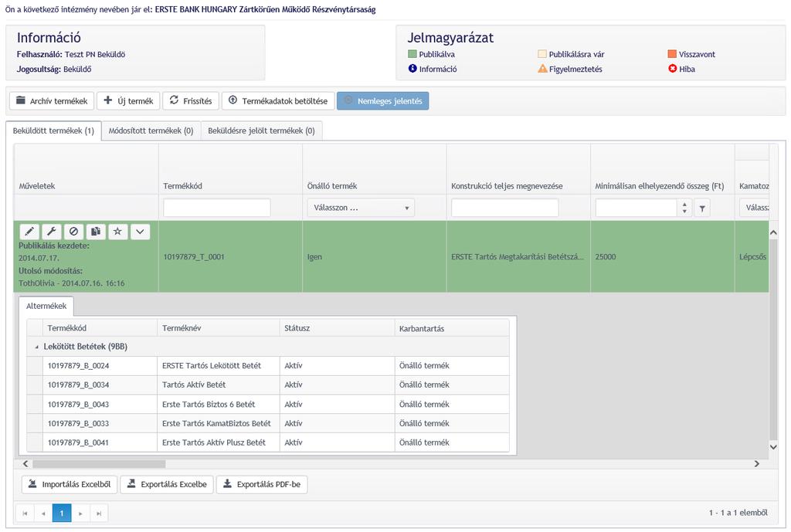Go to first page in pager
791x532 pixels.
tap(25, 513)
